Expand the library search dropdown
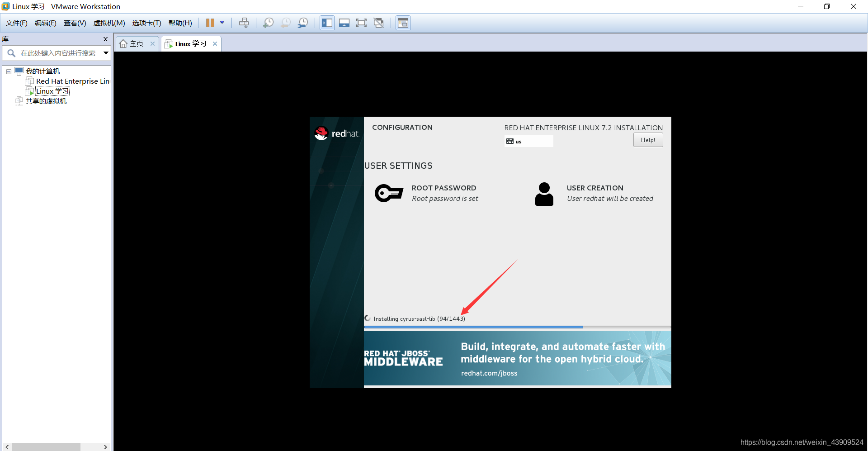Viewport: 868px width, 451px height. click(106, 53)
